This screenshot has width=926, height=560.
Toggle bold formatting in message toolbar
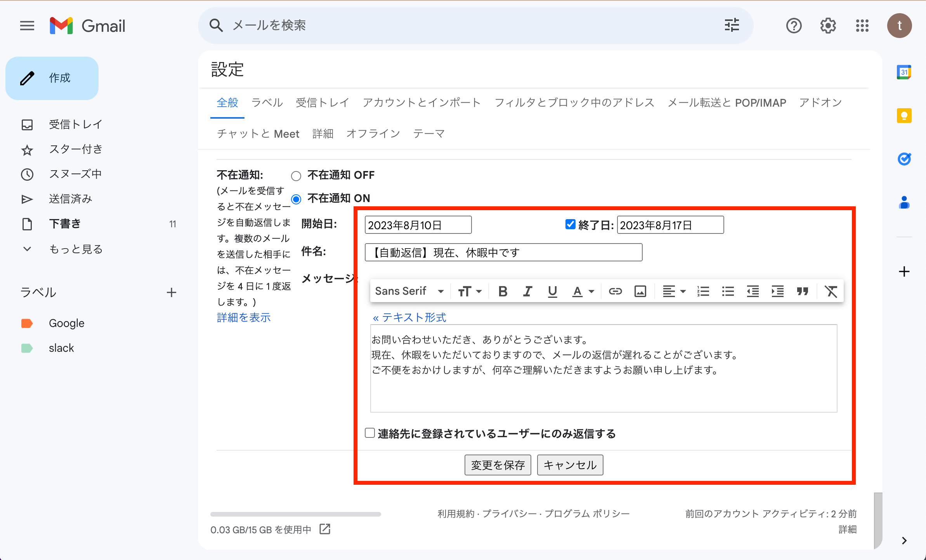click(503, 291)
